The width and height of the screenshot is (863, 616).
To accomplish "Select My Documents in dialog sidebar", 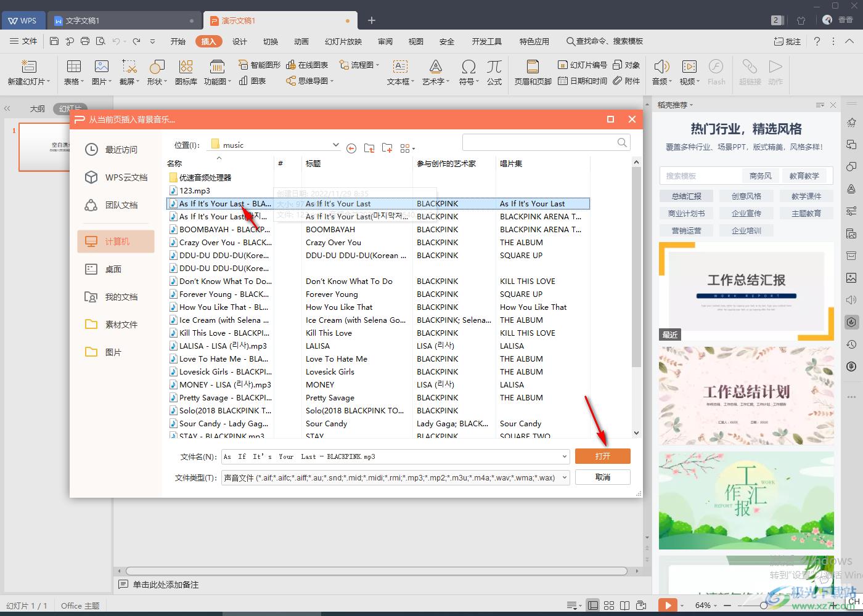I will point(116,296).
